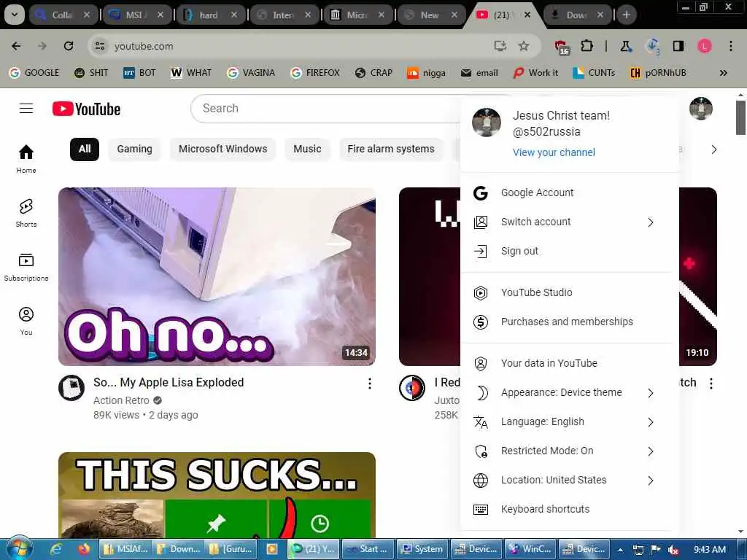Select the Music category chip
Screen dimensions: 747x560
[x=307, y=149]
